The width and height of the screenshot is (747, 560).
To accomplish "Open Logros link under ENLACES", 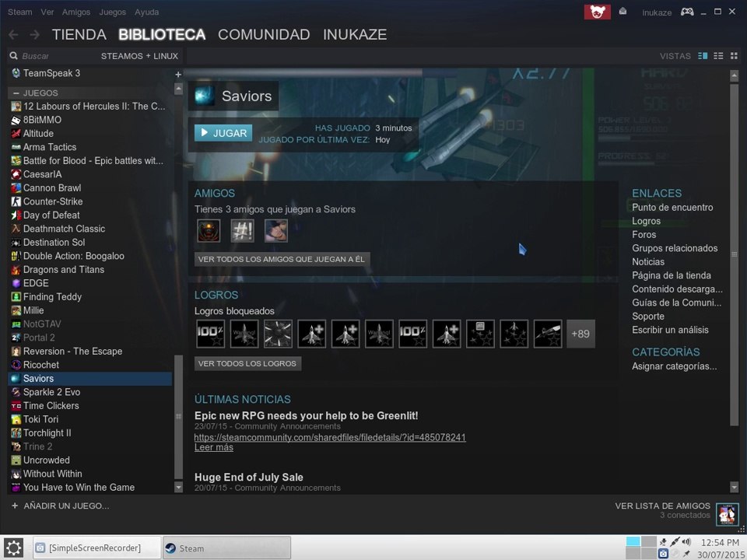I will [x=646, y=221].
